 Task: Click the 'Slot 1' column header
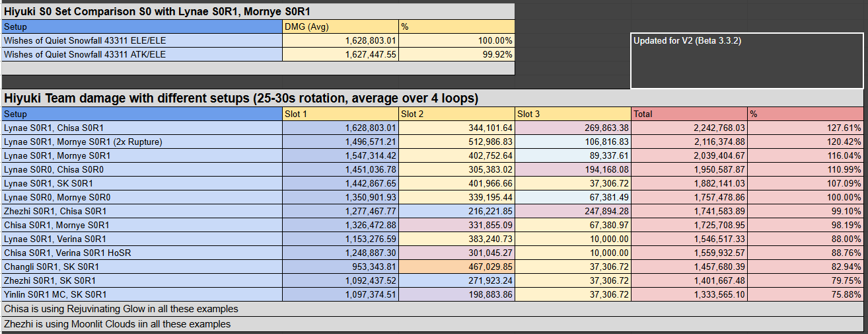(x=340, y=114)
